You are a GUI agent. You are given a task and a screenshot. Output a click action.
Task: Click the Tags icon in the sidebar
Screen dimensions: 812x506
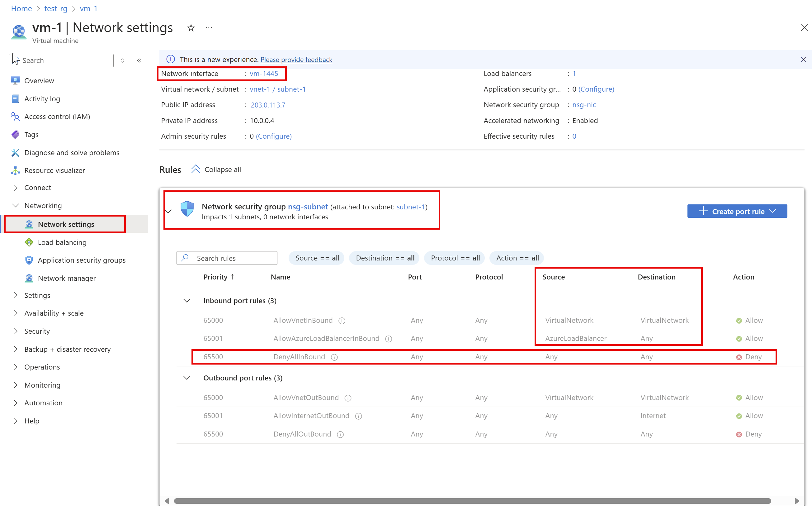pos(15,134)
